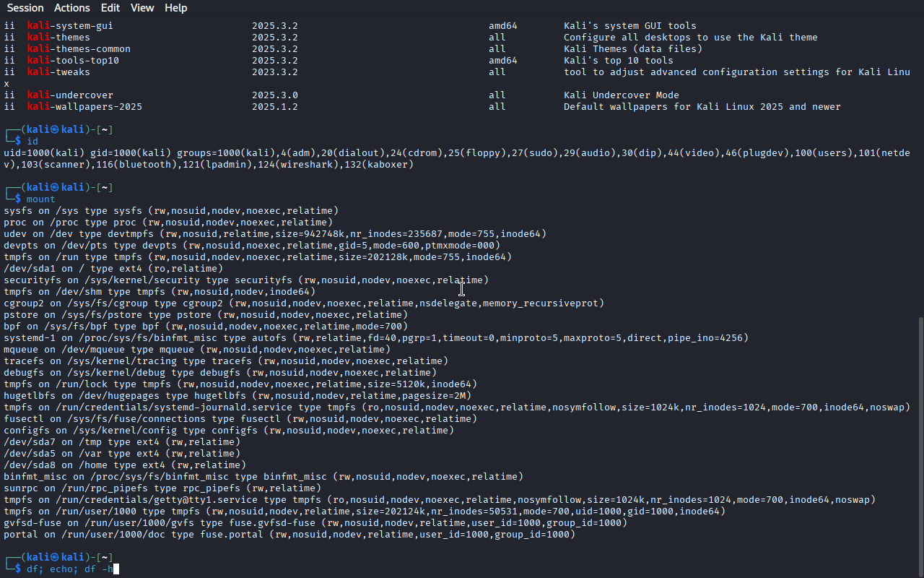The height and width of the screenshot is (578, 924).
Task: Click the '/dev/sda1 on / type ext4' line
Action: (113, 269)
